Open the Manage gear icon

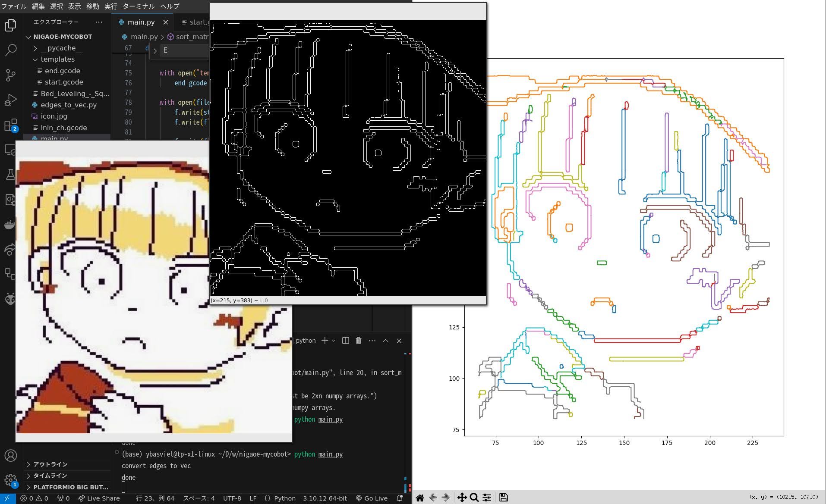click(x=10, y=480)
